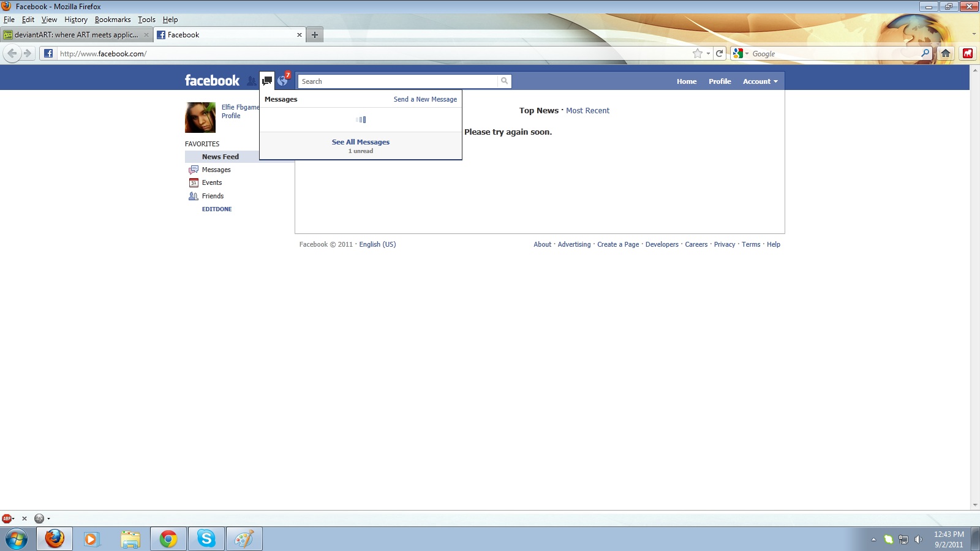Image resolution: width=980 pixels, height=551 pixels.
Task: Toggle the Facebook messages flyout icon
Action: (x=267, y=81)
